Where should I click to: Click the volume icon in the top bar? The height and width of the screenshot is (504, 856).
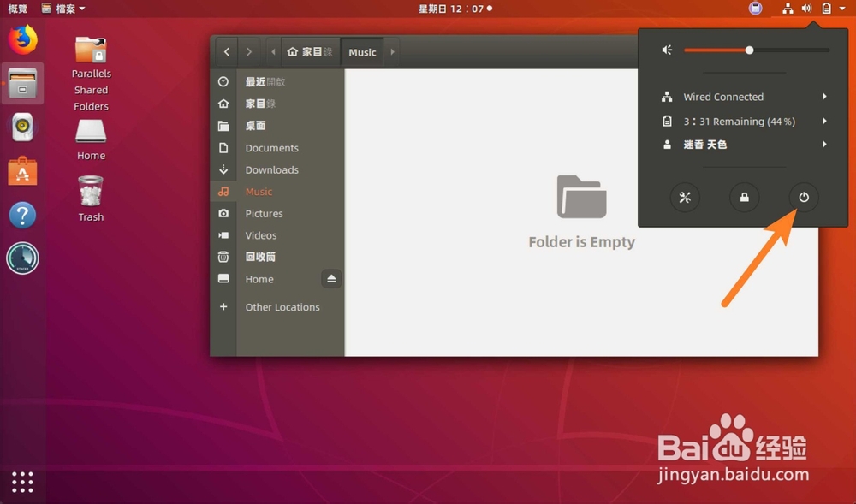pyautogui.click(x=805, y=9)
